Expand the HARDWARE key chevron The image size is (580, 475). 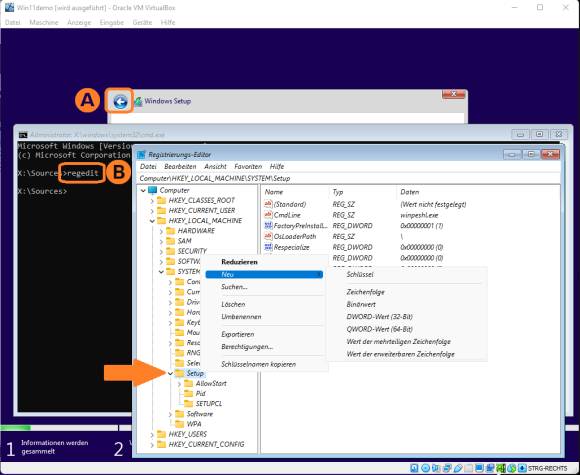[161, 231]
